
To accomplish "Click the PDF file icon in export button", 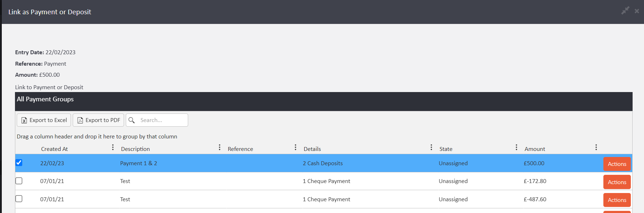I will pyautogui.click(x=80, y=120).
